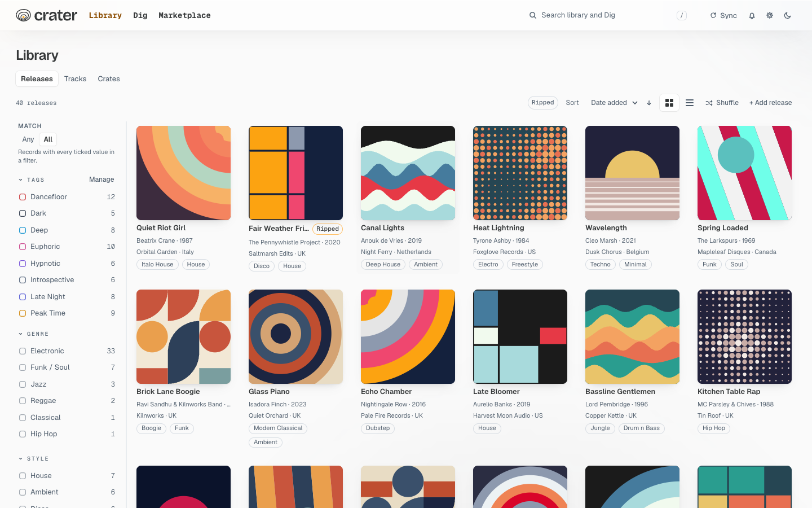812x508 pixels.
Task: Collapse the Style section
Action: click(x=34, y=459)
